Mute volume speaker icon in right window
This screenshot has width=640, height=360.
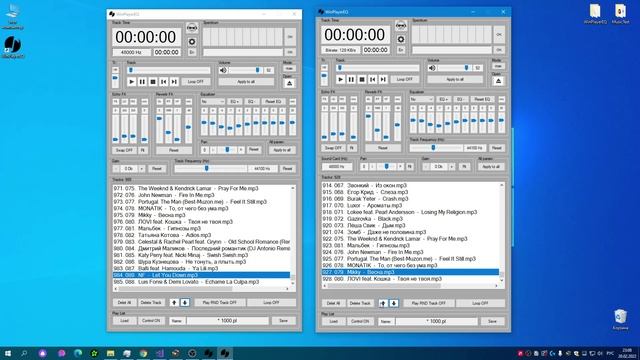click(x=432, y=68)
